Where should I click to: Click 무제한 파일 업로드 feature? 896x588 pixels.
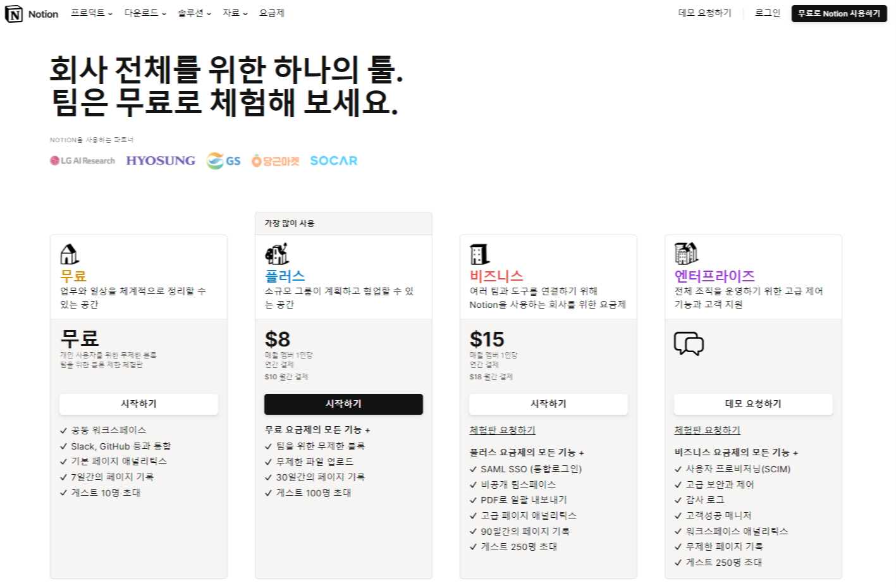315,462
